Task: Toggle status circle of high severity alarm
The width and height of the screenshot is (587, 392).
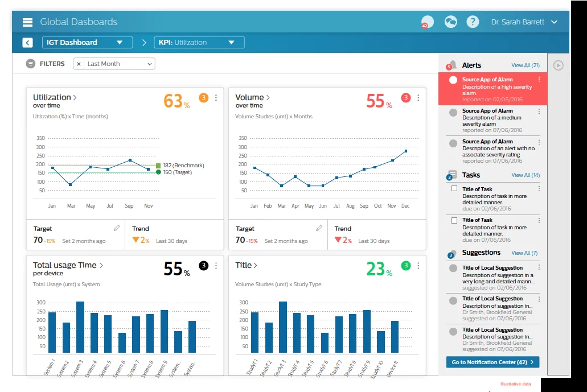Action: click(x=453, y=80)
